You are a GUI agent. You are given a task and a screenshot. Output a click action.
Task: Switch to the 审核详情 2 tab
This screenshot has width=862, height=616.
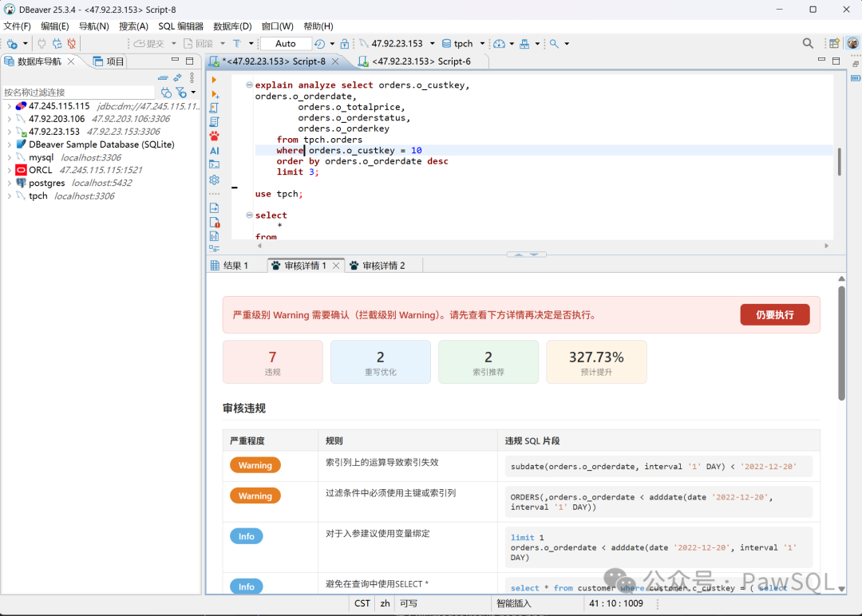click(378, 266)
